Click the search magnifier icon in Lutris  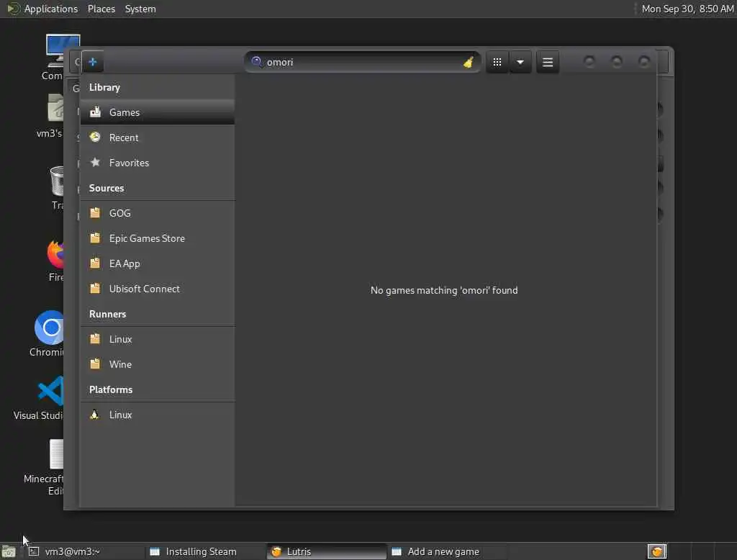pyautogui.click(x=256, y=62)
